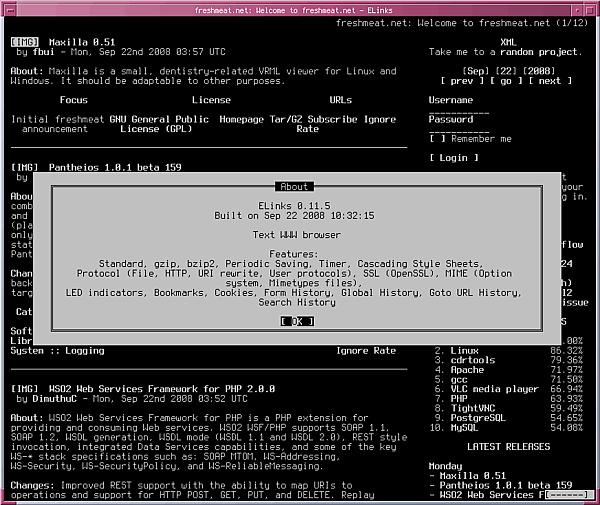Open PHP in the popularity list
This screenshot has width=600, height=505.
(459, 399)
